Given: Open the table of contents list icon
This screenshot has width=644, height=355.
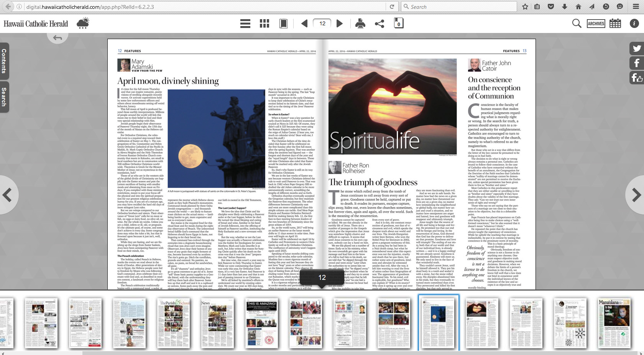Looking at the screenshot, I should tap(245, 24).
